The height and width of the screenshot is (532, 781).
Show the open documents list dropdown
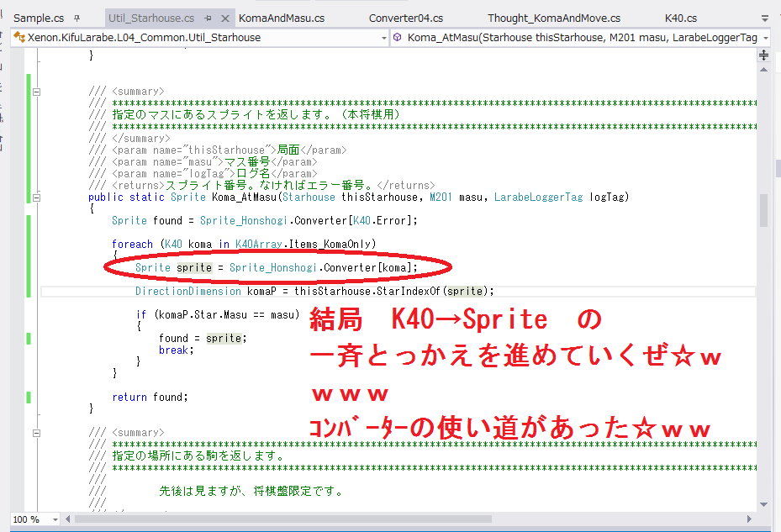click(x=764, y=18)
